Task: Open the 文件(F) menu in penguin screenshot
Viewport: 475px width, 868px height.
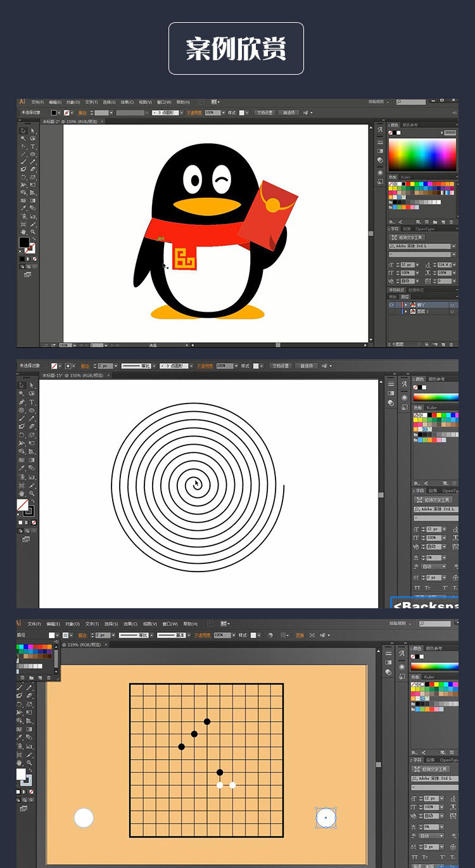Action: pos(37,102)
